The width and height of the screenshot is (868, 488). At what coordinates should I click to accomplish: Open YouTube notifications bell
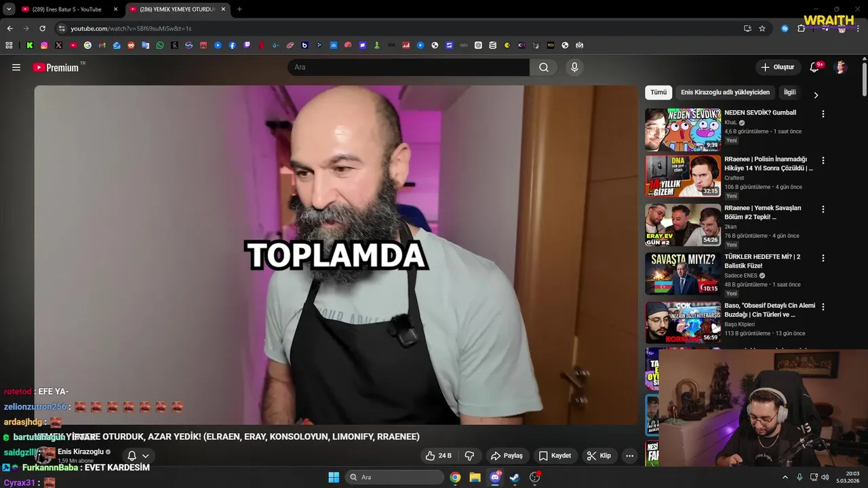[814, 67]
